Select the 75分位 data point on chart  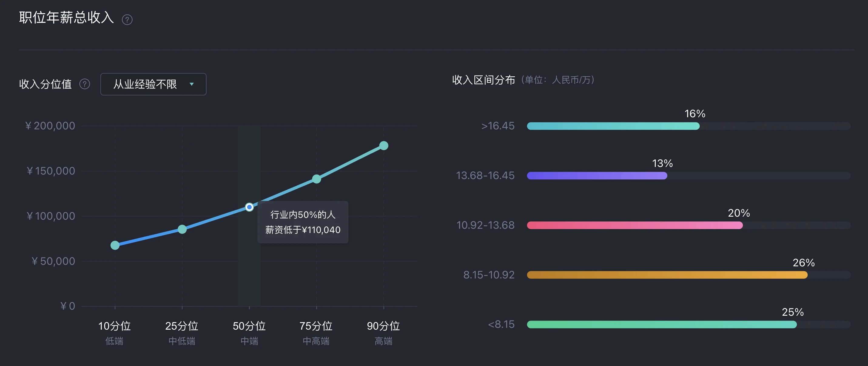coord(316,179)
